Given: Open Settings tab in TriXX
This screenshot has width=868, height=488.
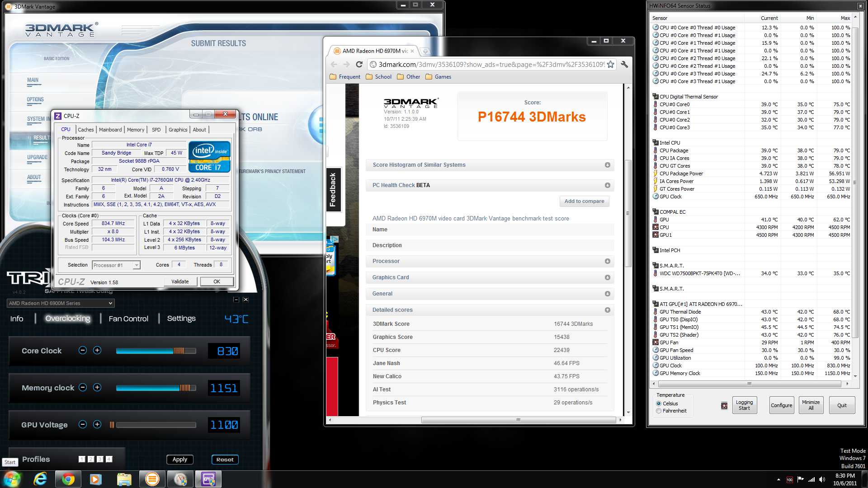Looking at the screenshot, I should tap(181, 319).
